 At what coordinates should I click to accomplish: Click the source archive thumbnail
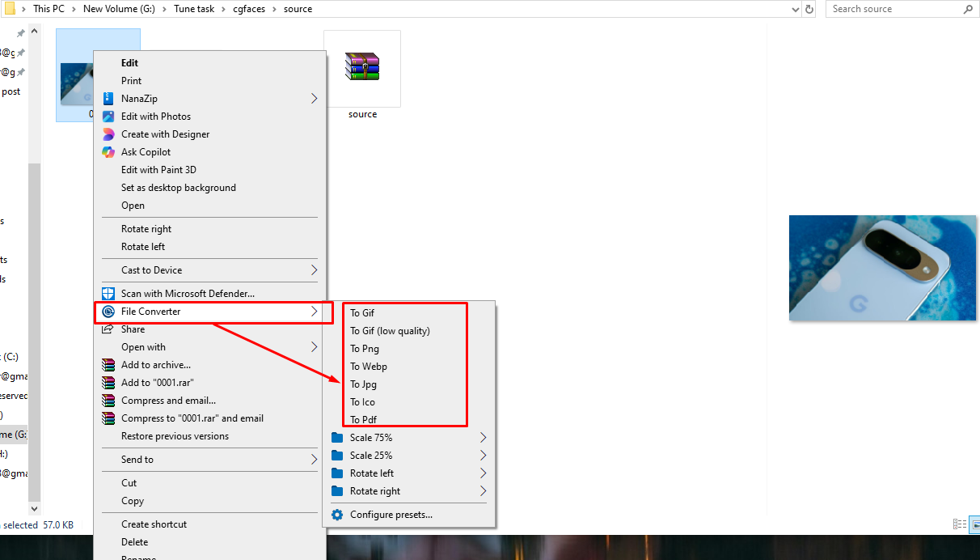click(362, 68)
